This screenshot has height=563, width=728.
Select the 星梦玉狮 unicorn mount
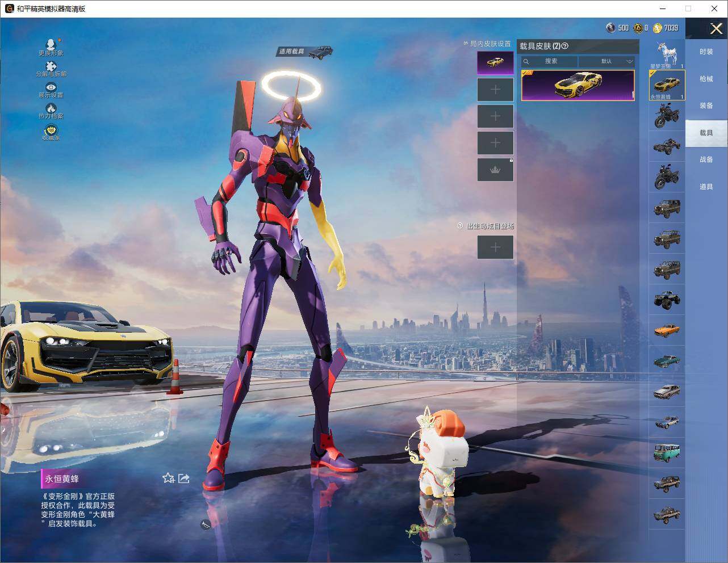point(667,54)
